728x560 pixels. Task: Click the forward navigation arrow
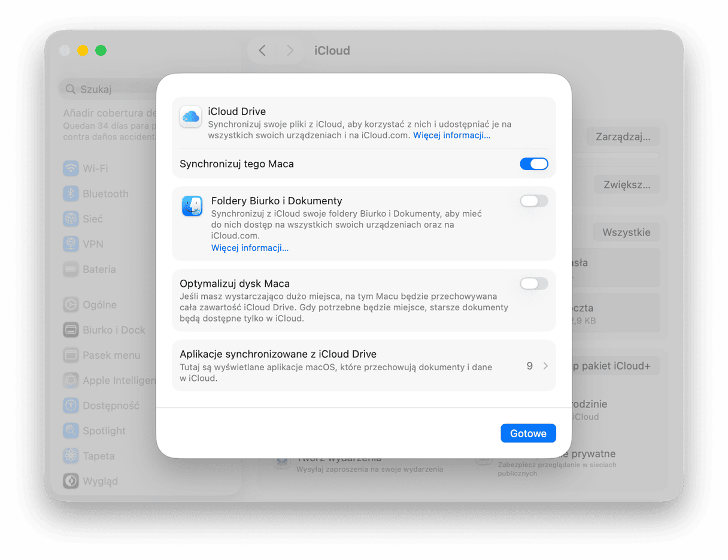pos(290,51)
